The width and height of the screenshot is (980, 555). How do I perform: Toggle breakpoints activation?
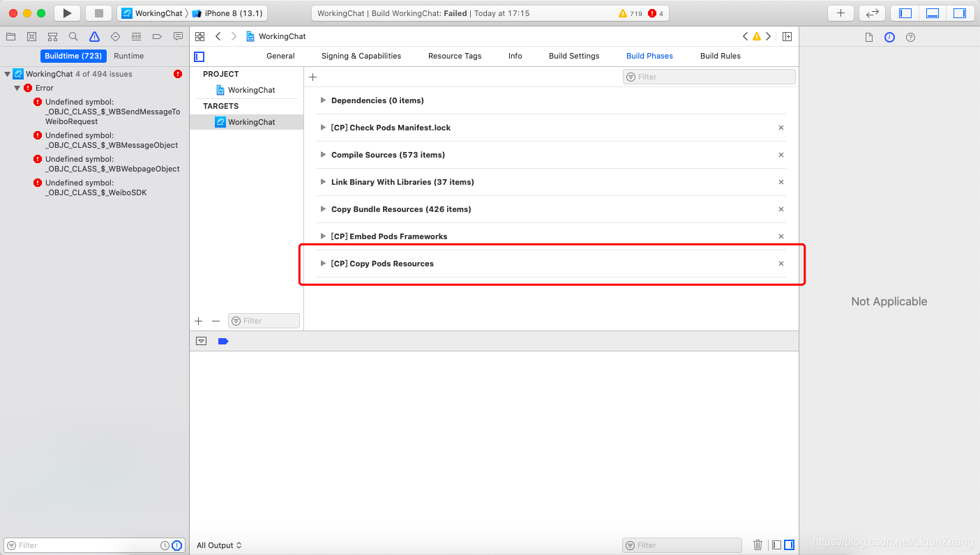click(223, 341)
